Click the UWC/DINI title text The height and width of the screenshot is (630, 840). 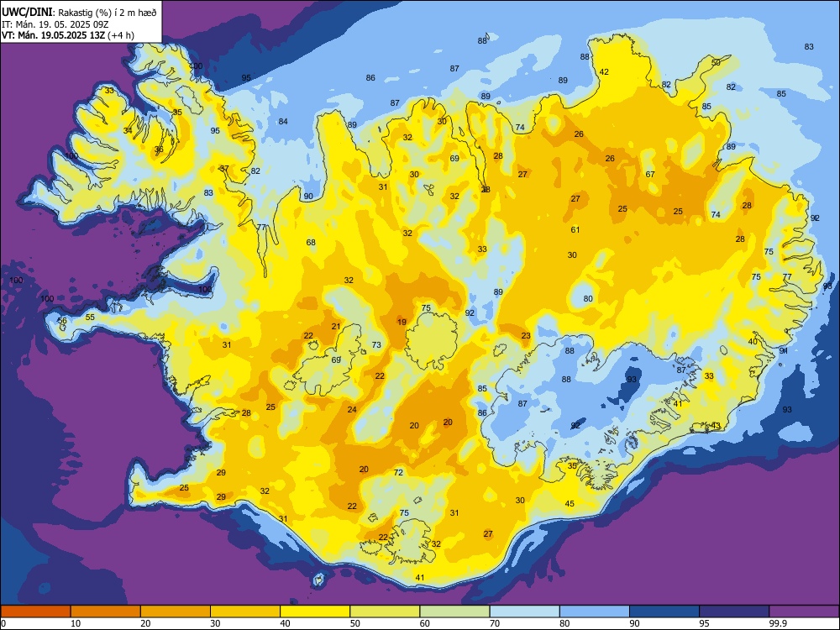27,12
